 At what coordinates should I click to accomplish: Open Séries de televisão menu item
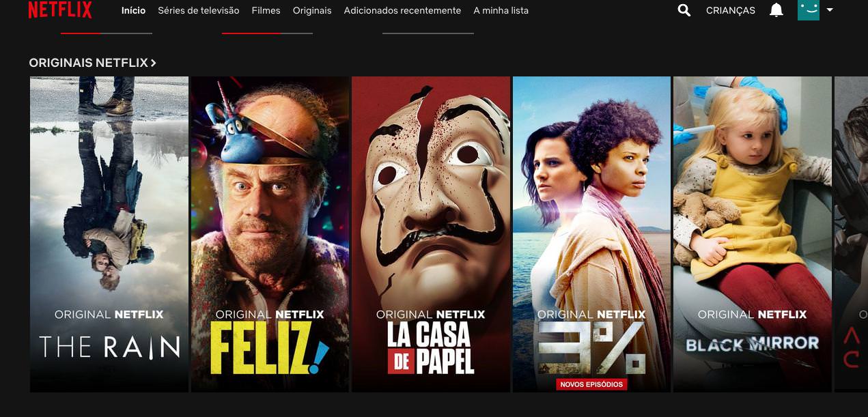click(199, 10)
